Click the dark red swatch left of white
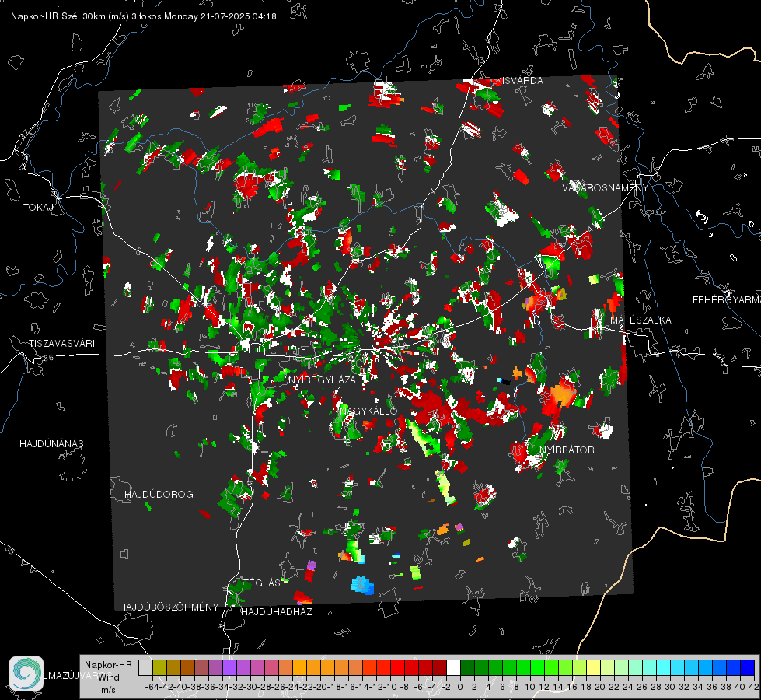 click(x=439, y=668)
